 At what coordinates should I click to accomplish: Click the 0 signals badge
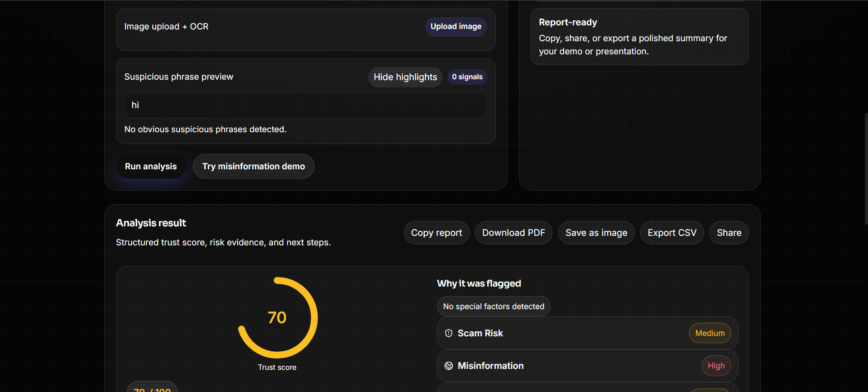tap(467, 77)
